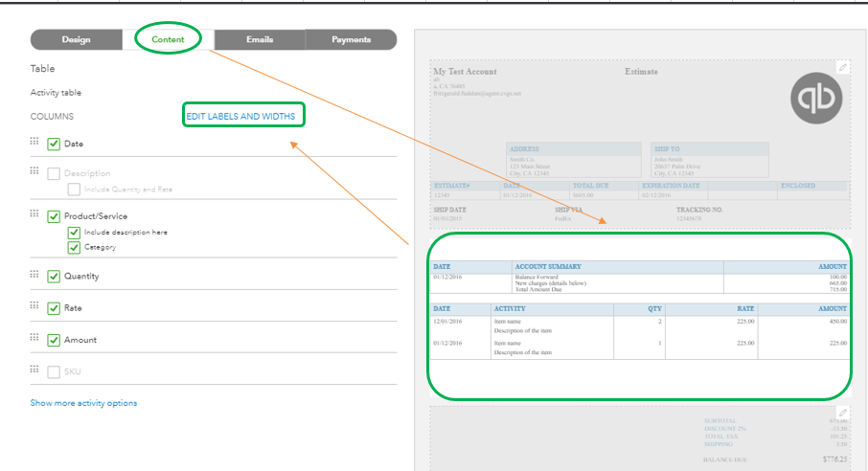The height and width of the screenshot is (471, 868).
Task: Check Include Quantity and Rate option
Action: (x=74, y=190)
